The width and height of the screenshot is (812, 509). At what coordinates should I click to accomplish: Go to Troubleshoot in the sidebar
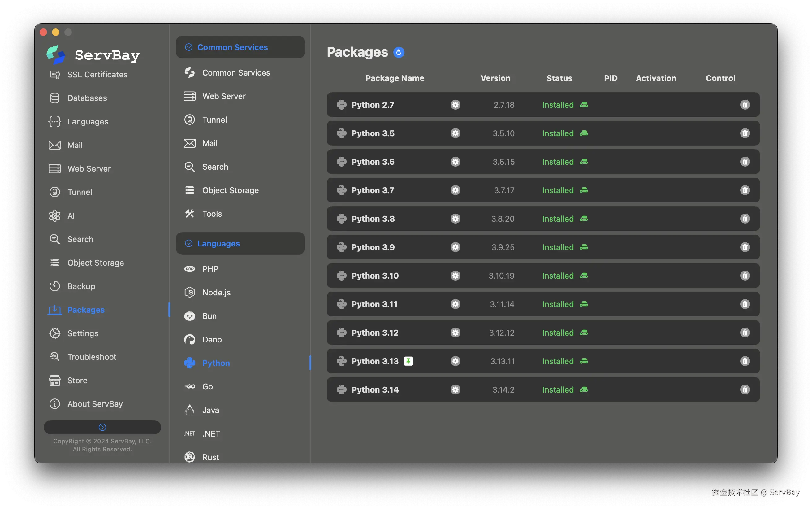[92, 357]
